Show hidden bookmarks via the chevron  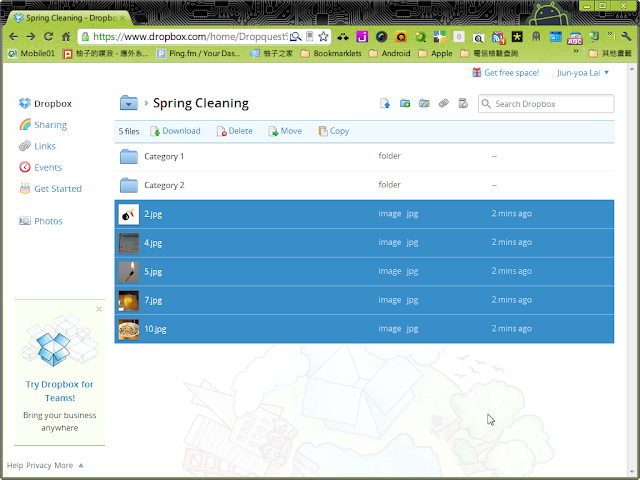point(576,51)
